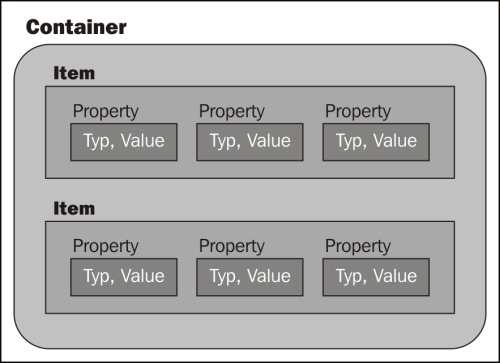Click white area right of Container title

300,25
